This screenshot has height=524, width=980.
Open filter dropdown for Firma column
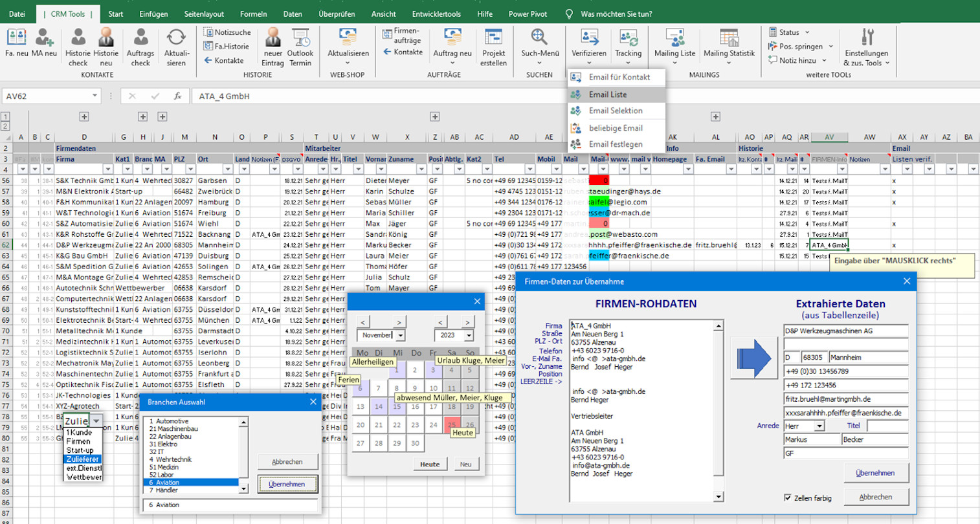point(107,169)
